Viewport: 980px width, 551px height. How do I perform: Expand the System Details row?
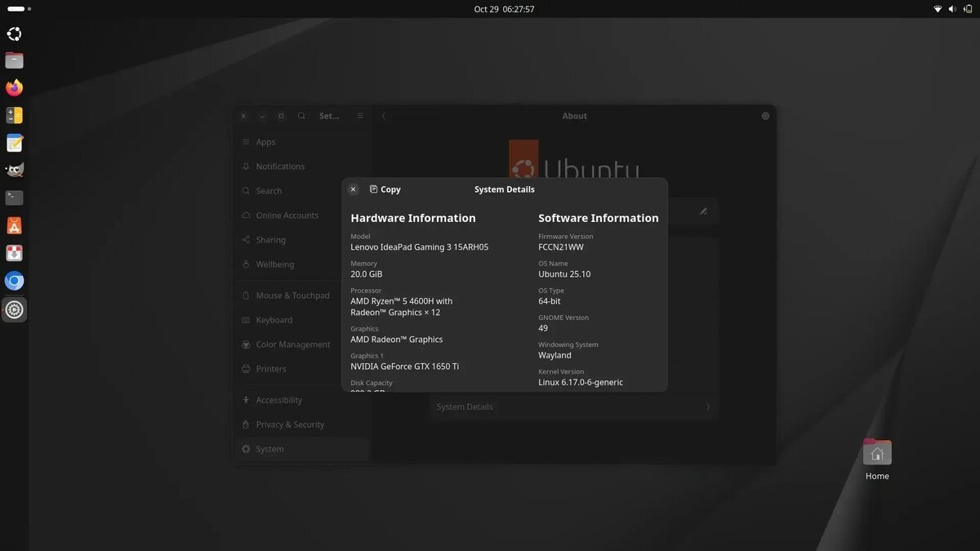pyautogui.click(x=572, y=406)
